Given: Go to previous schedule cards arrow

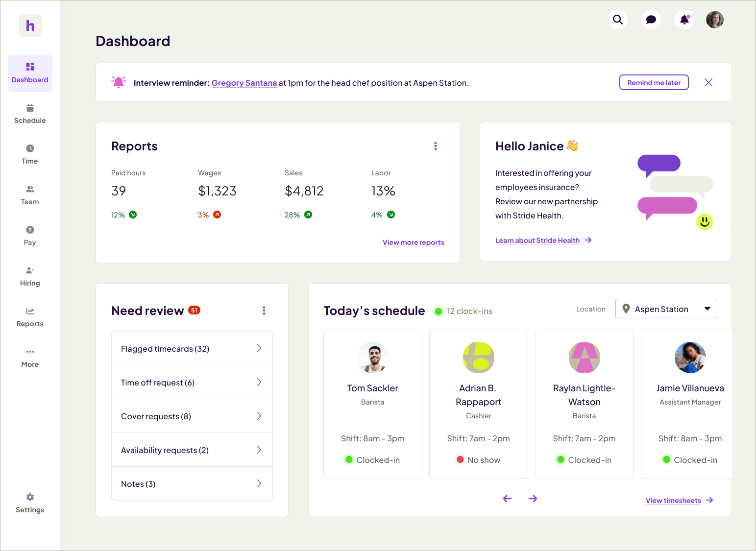Looking at the screenshot, I should click(x=507, y=499).
